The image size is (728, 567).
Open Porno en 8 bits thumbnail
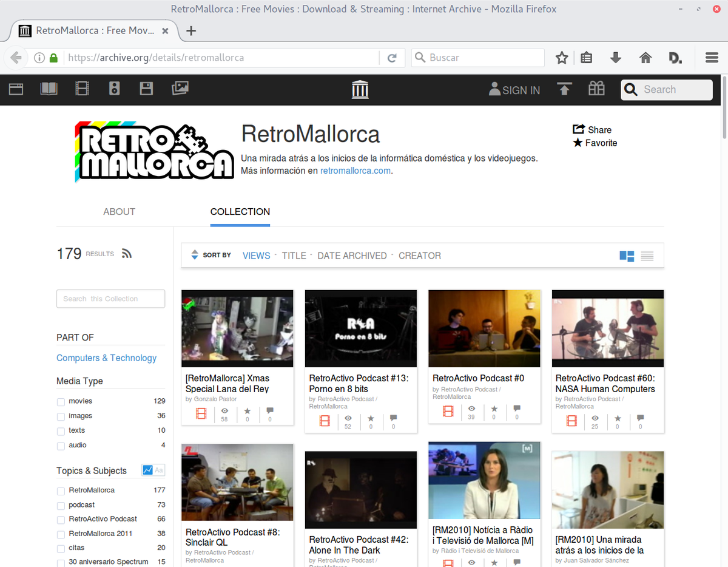point(361,328)
